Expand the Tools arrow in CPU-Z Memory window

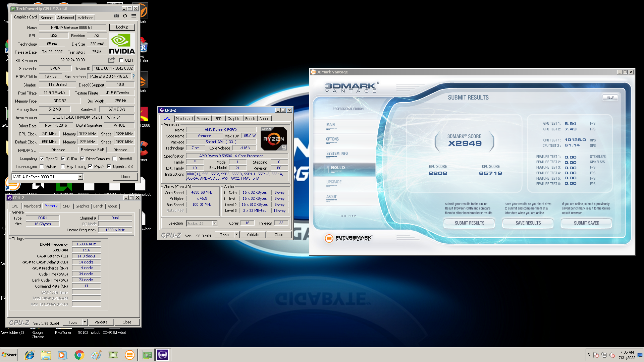point(85,322)
